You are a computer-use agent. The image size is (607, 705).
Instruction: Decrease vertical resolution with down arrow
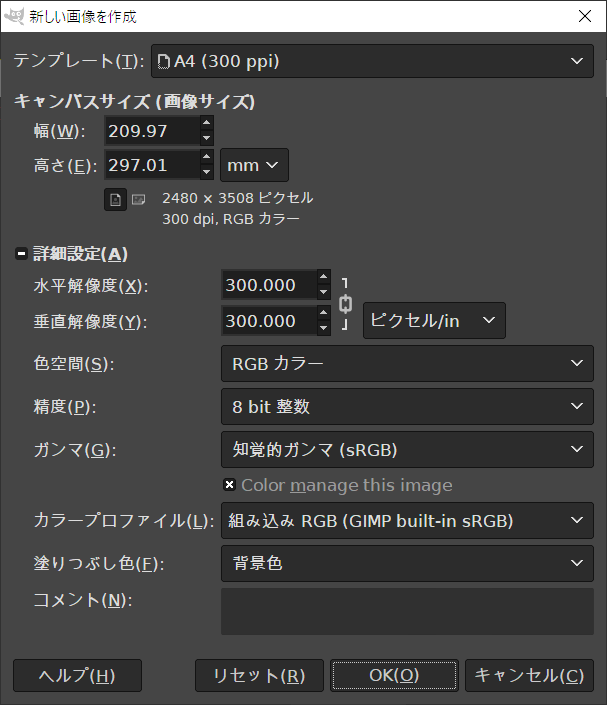pyautogui.click(x=323, y=328)
